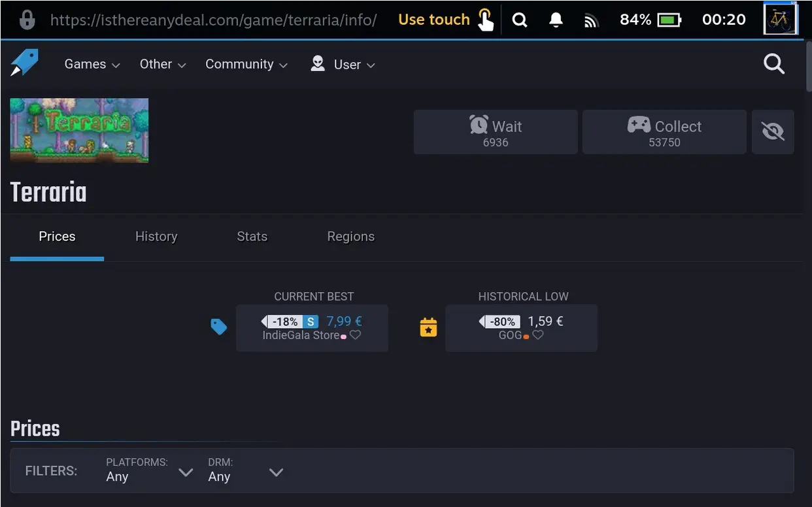Add Terraria to Collection
The image size is (812, 507).
pos(664,132)
